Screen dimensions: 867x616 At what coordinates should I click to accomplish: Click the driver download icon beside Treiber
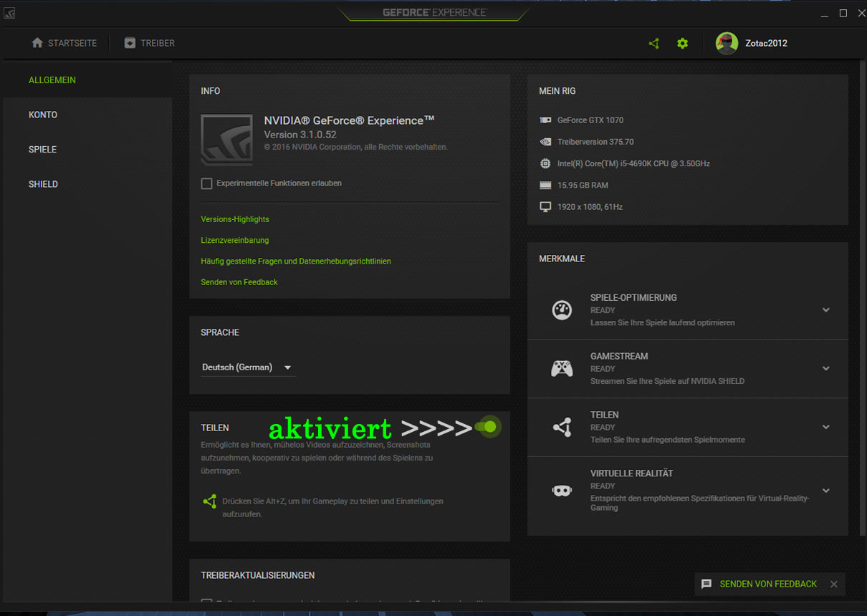pyautogui.click(x=130, y=43)
